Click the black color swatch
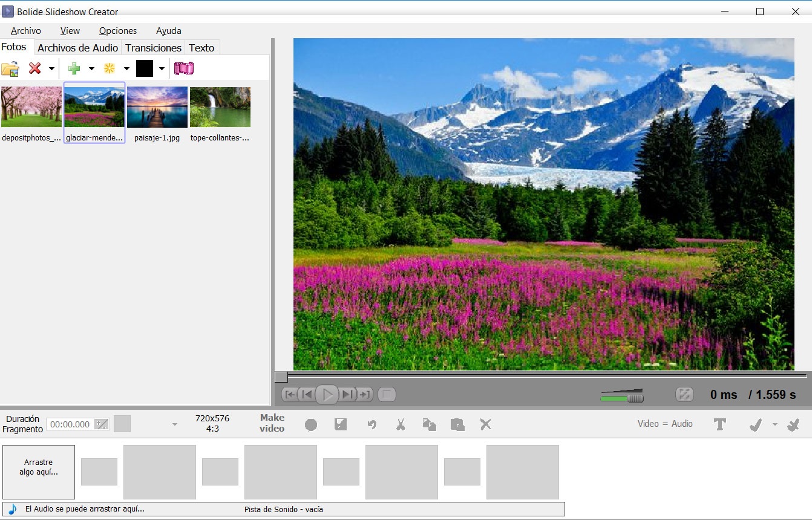Image resolution: width=812 pixels, height=520 pixels. click(x=145, y=68)
